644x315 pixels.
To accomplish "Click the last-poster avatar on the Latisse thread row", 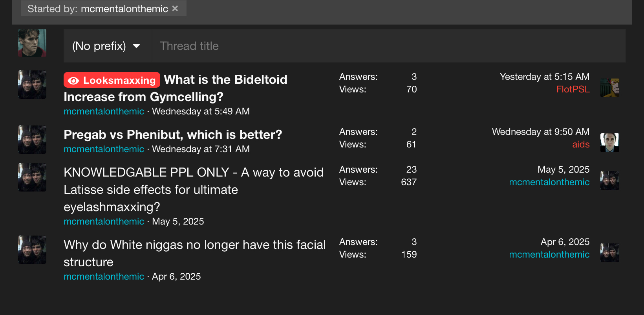I will [609, 181].
